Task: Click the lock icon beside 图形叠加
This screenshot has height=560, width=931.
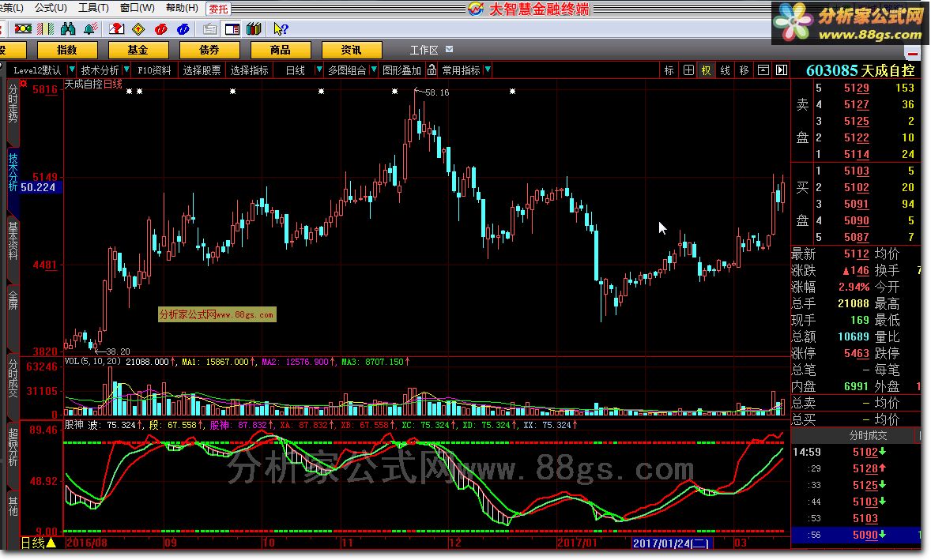Action: 432,70
